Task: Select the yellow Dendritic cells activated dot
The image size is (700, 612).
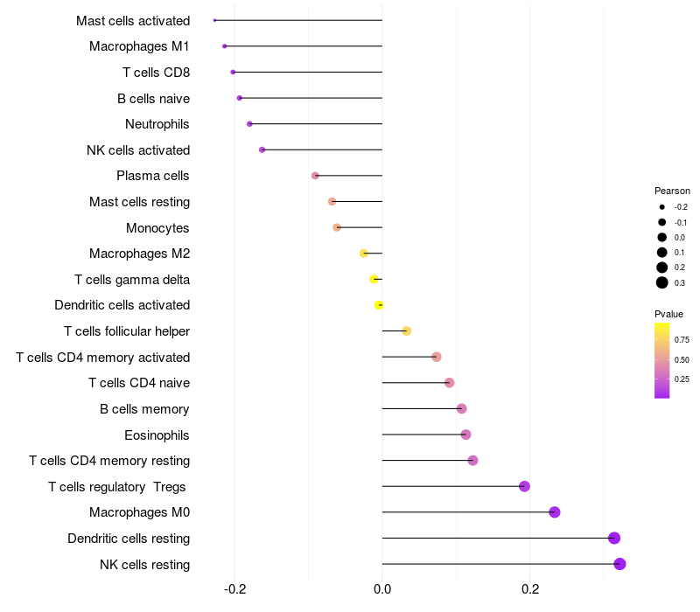Action: pyautogui.click(x=379, y=305)
